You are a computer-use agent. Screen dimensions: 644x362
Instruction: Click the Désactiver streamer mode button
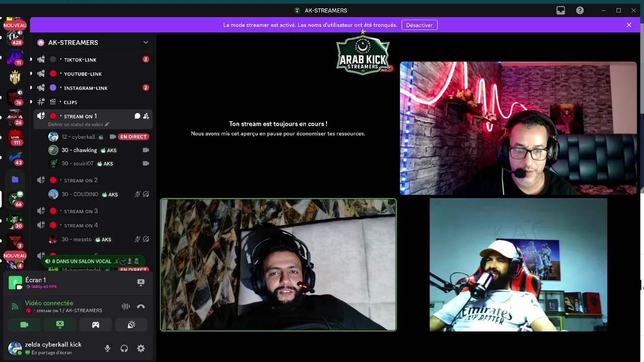419,25
